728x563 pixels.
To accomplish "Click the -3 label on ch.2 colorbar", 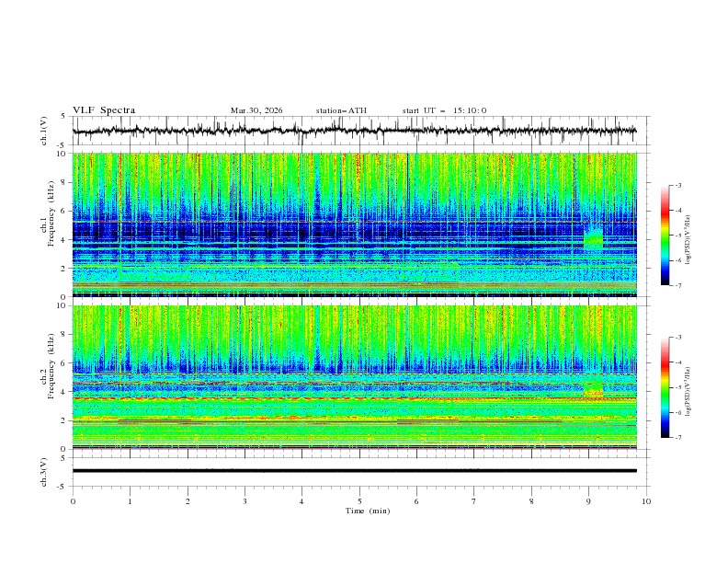I will 678,338.
